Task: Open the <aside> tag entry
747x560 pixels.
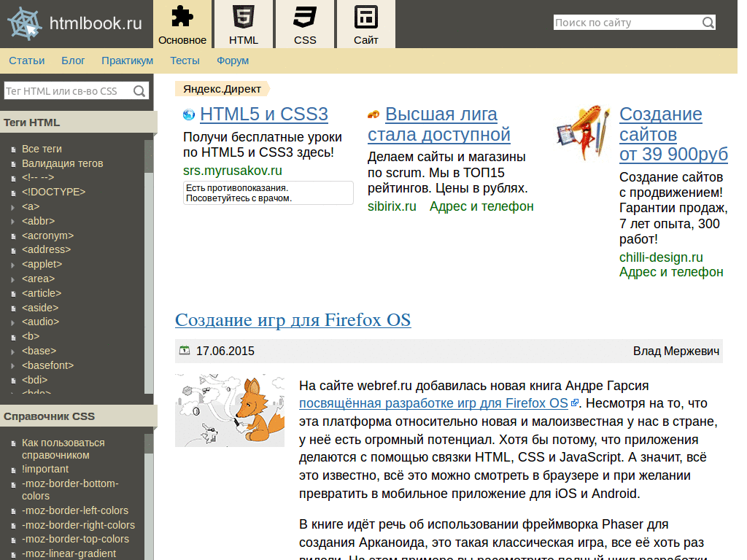Action: click(40, 308)
